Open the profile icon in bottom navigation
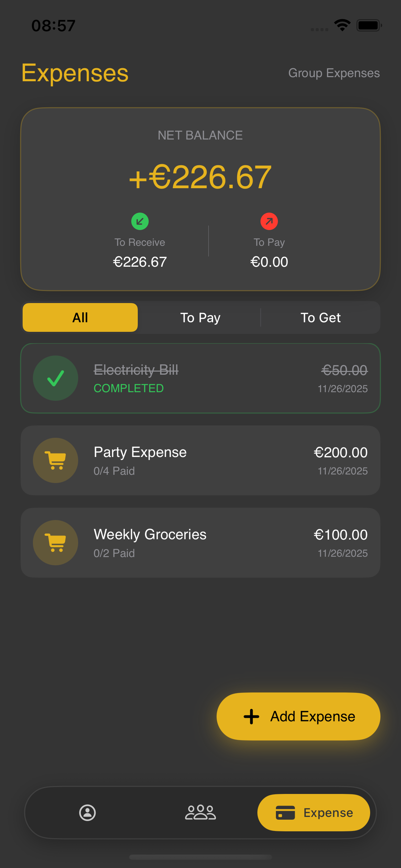Image resolution: width=401 pixels, height=868 pixels. click(87, 812)
